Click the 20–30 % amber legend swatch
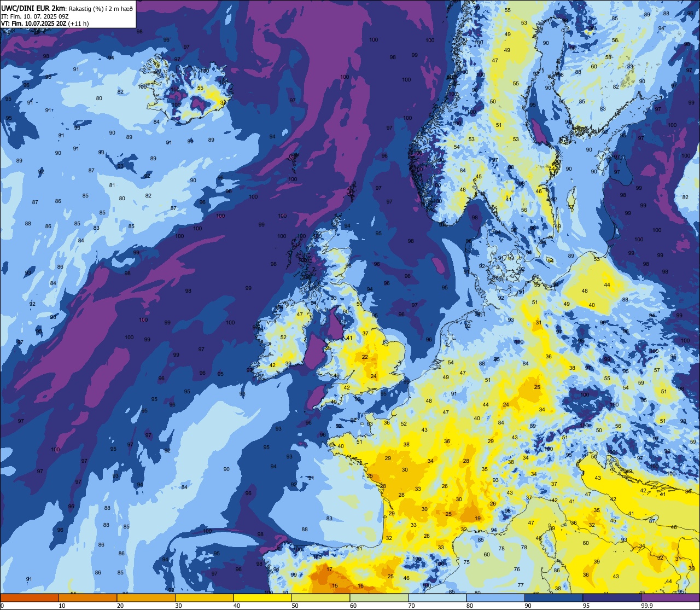Image resolution: width=700 pixels, height=610 pixels. click(146, 597)
